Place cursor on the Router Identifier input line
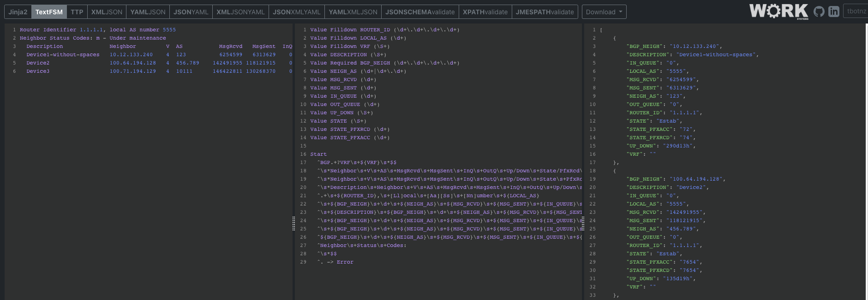The image size is (868, 300). [x=98, y=29]
